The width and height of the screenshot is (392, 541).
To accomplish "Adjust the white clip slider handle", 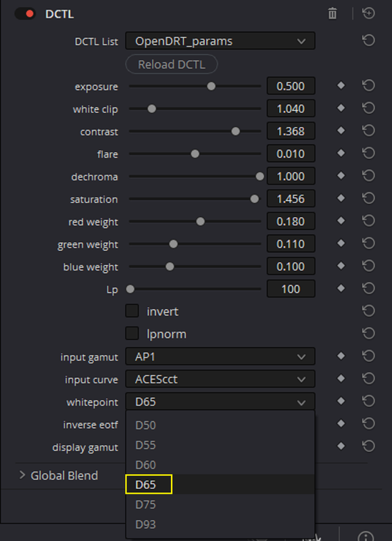I will tap(151, 109).
